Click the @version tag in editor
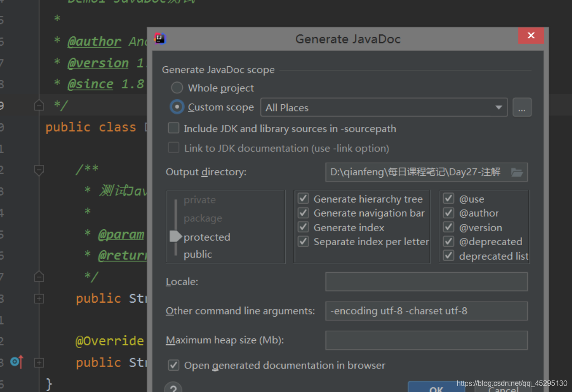This screenshot has width=572, height=392. click(98, 63)
